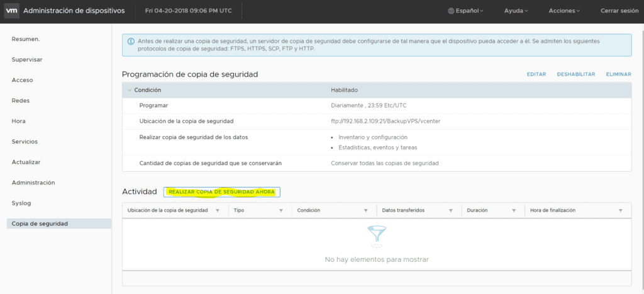The image size is (644, 294).
Task: Open the Español language dropdown
Action: click(466, 11)
